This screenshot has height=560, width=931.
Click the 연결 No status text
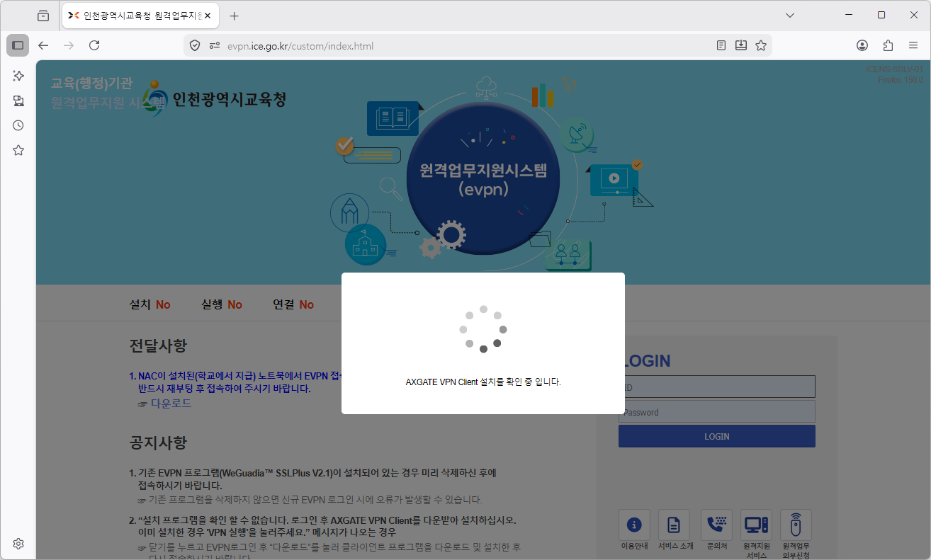pos(293,304)
